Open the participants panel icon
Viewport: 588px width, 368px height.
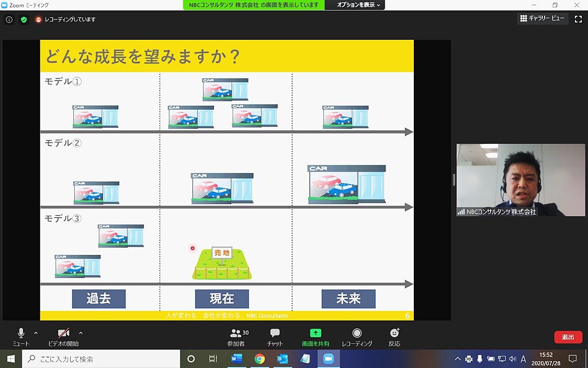(x=235, y=333)
